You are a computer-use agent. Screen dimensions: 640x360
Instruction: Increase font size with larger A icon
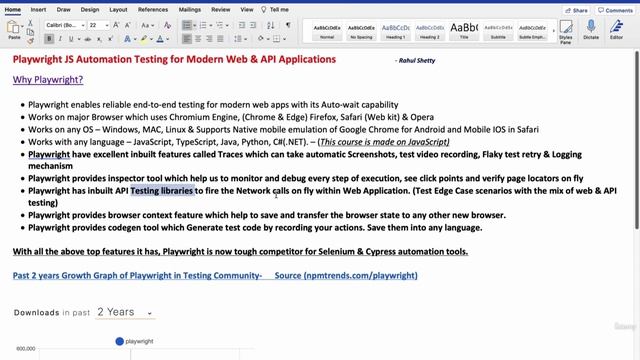[116, 25]
